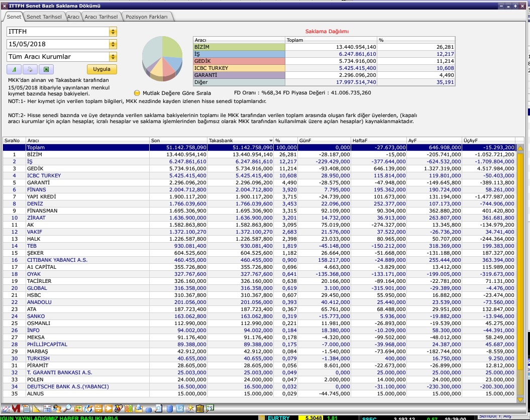Open the line chart tool in bottom toolbar

tap(6, 408)
